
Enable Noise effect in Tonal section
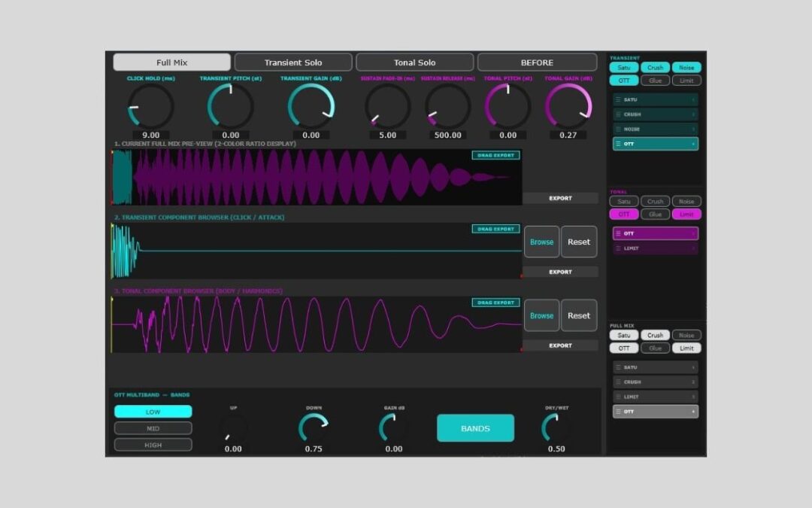[x=686, y=201]
